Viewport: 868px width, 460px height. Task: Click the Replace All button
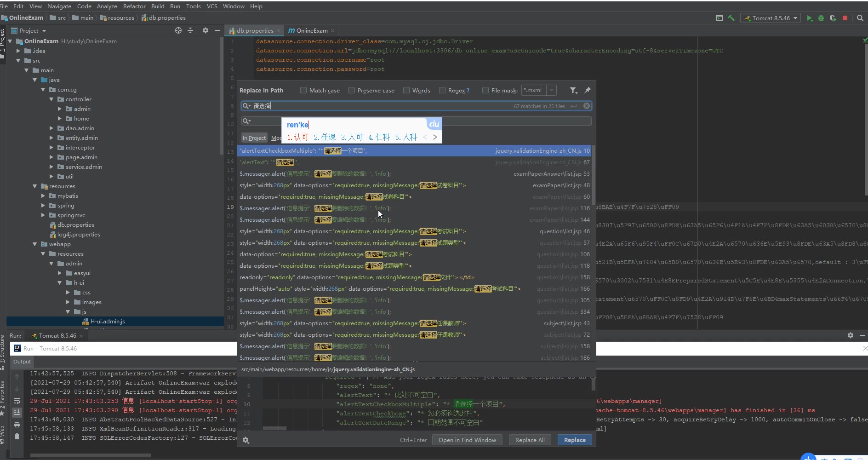coord(530,440)
